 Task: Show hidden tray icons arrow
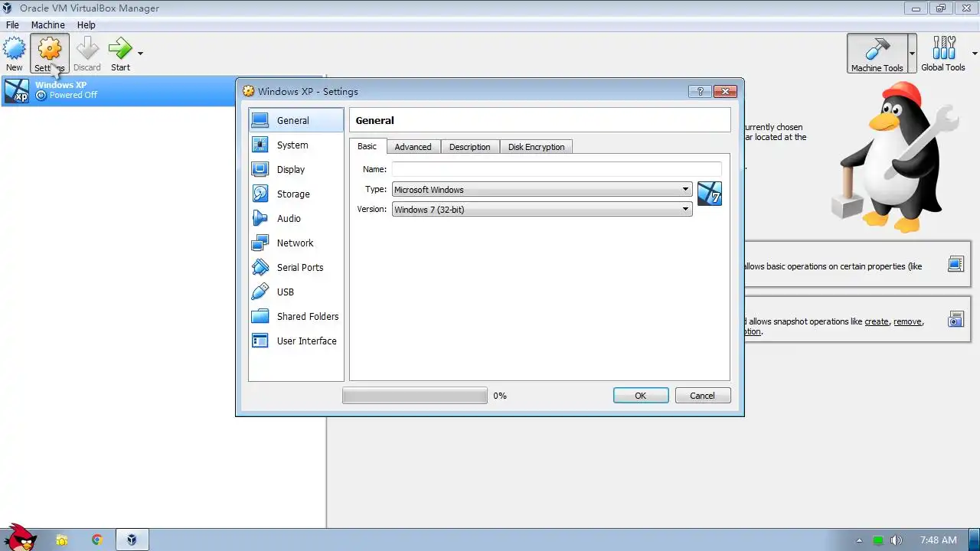[859, 540]
